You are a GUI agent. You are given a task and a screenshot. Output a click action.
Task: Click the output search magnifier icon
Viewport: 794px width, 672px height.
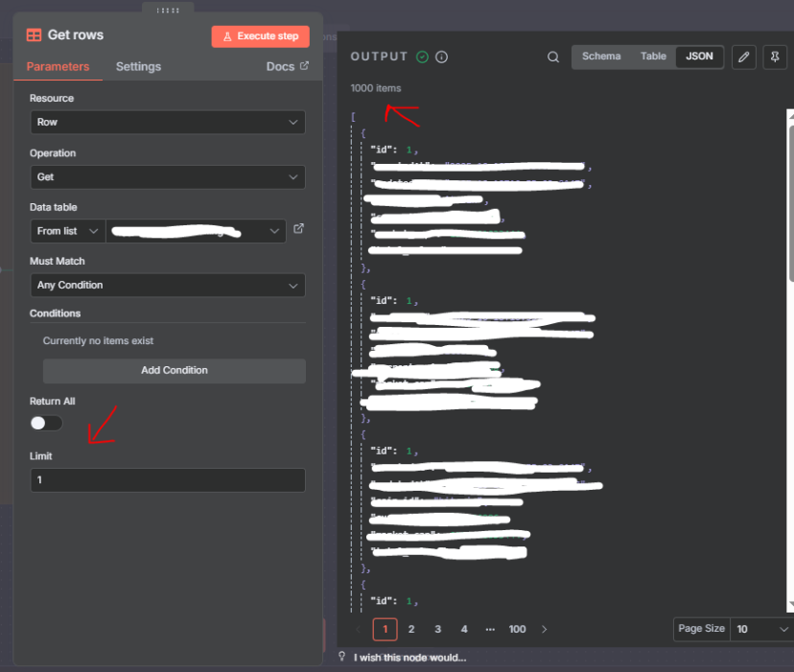tap(553, 58)
